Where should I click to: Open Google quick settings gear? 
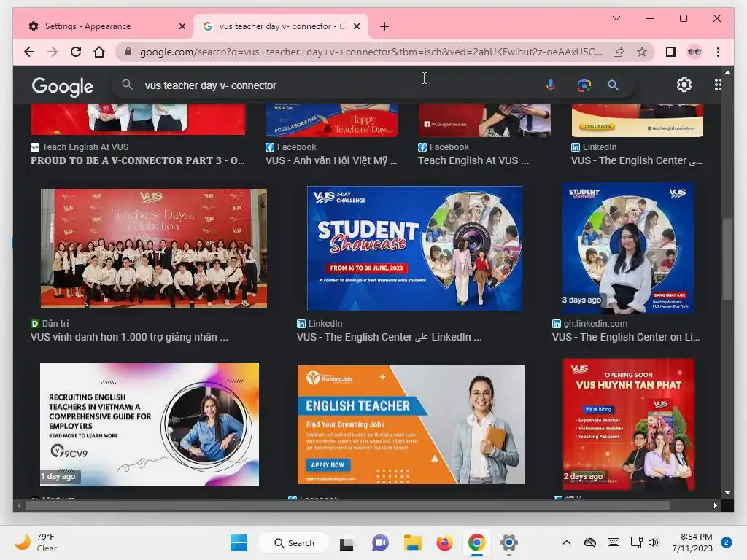[684, 85]
